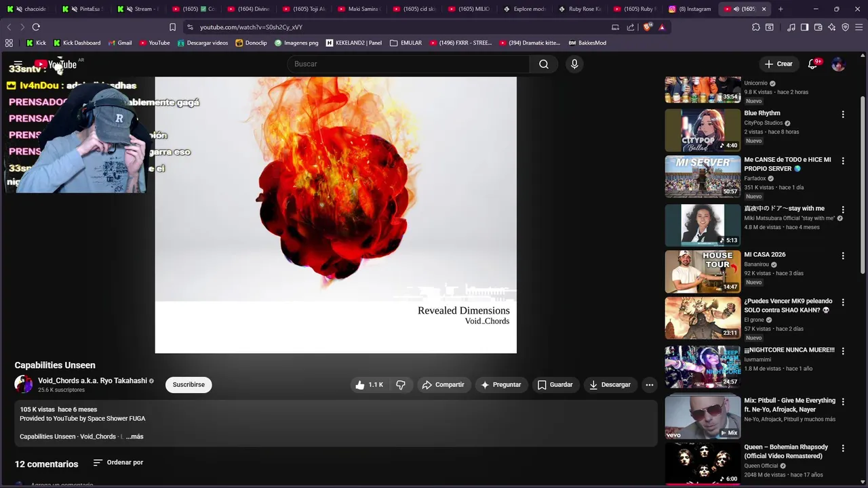Click the dislike thumbs-down button
The width and height of the screenshot is (868, 488).
click(x=401, y=384)
